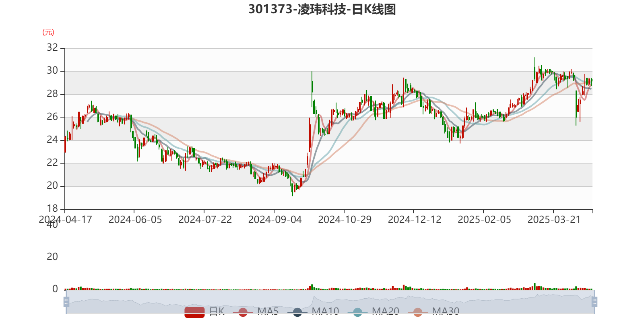The image size is (644, 322).
Task: Hide the MA10 line via the legend
Action: 314,312
